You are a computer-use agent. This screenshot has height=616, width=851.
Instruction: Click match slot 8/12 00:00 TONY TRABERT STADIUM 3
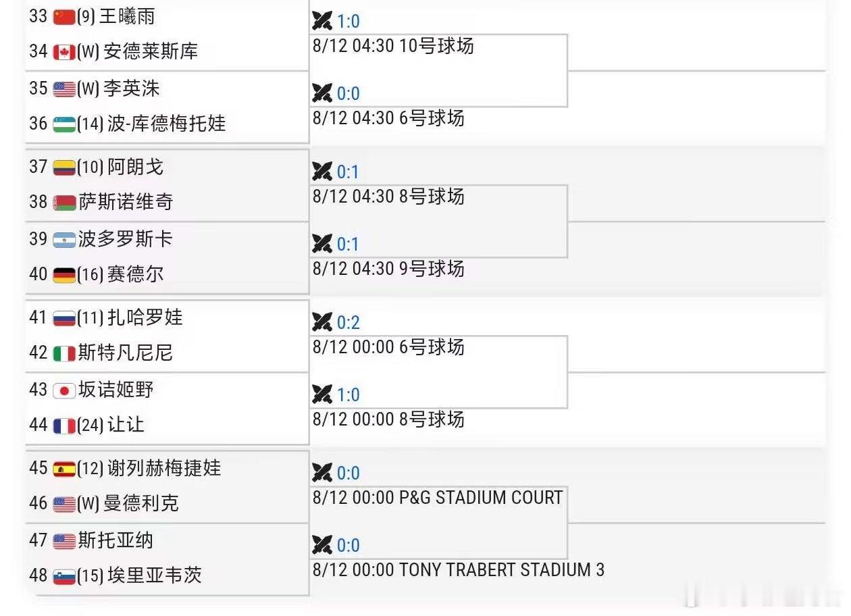(459, 570)
